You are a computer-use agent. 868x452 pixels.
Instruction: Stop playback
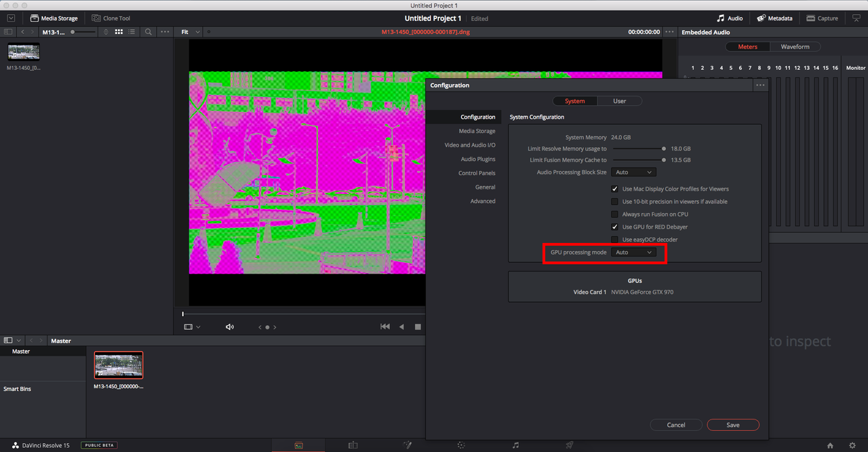coord(418,326)
